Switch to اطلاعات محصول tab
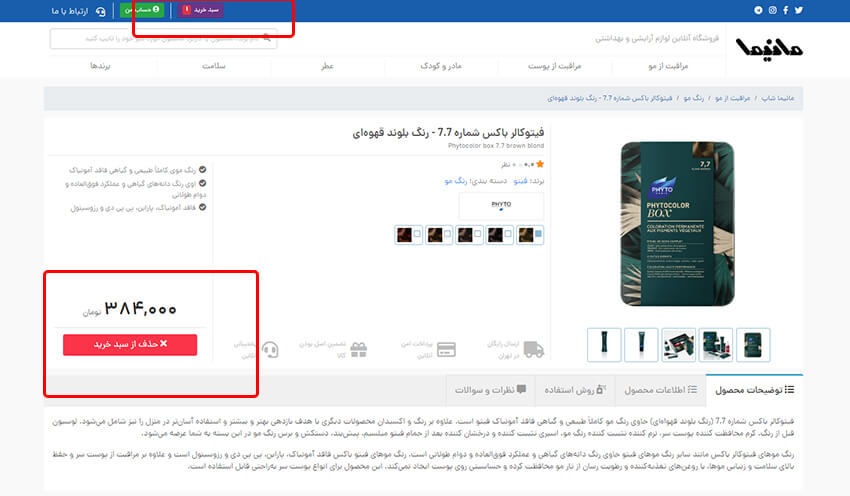The height and width of the screenshot is (496, 850). pyautogui.click(x=660, y=390)
